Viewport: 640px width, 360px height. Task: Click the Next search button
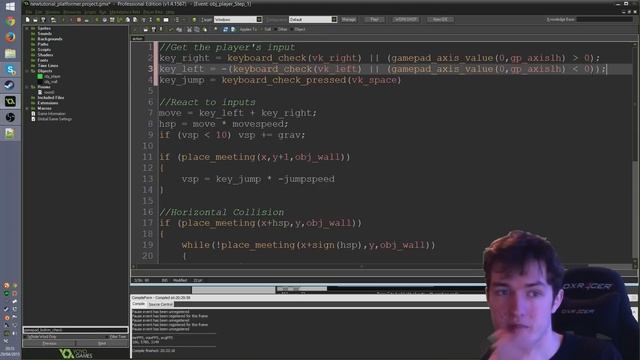coord(102,344)
